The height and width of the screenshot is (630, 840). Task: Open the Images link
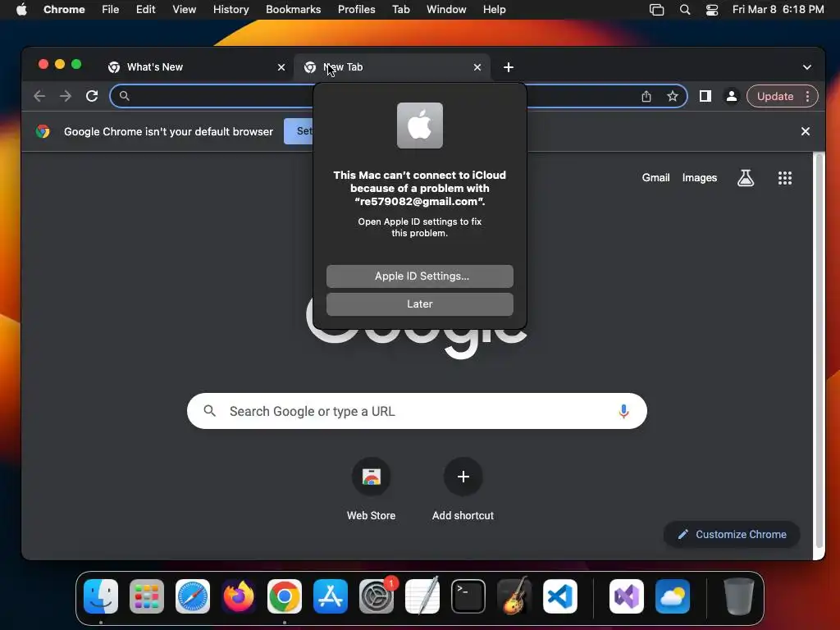tap(699, 178)
